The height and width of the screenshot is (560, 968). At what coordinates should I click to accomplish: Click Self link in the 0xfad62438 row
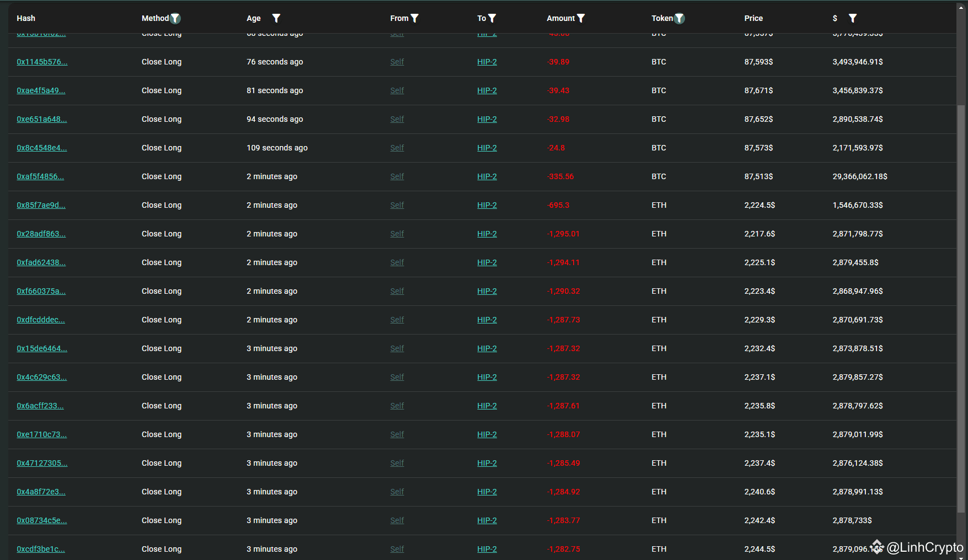397,262
